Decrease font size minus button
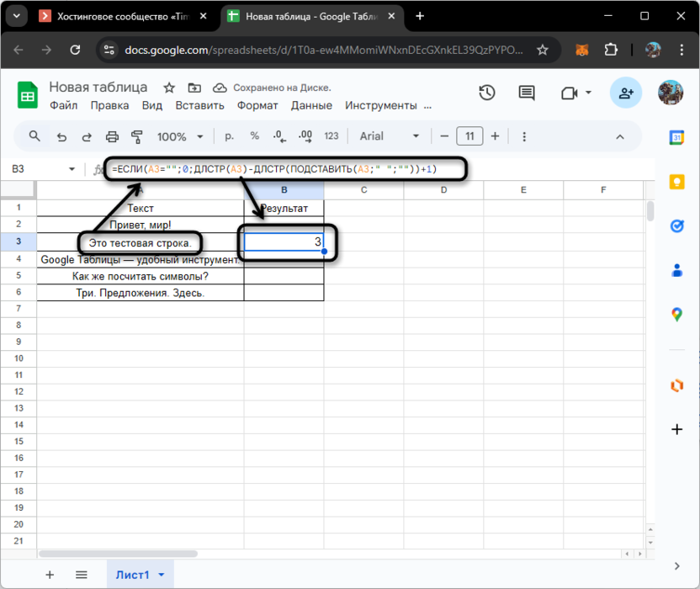 tap(444, 136)
